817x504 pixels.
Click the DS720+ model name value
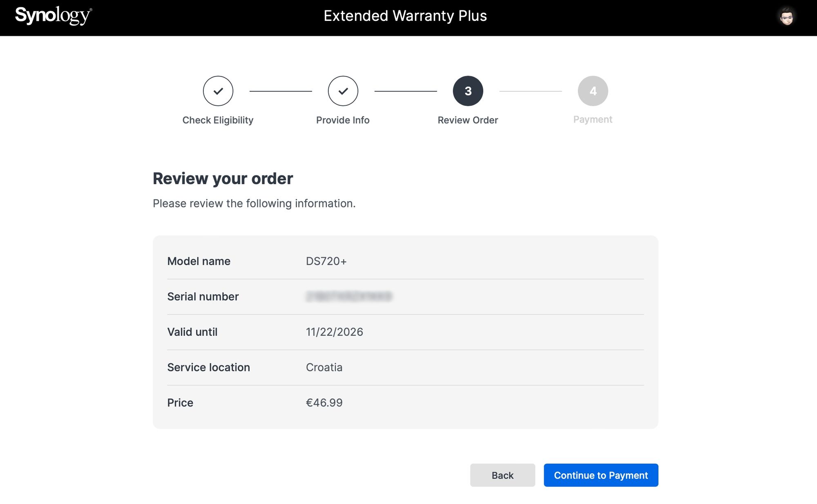point(326,261)
